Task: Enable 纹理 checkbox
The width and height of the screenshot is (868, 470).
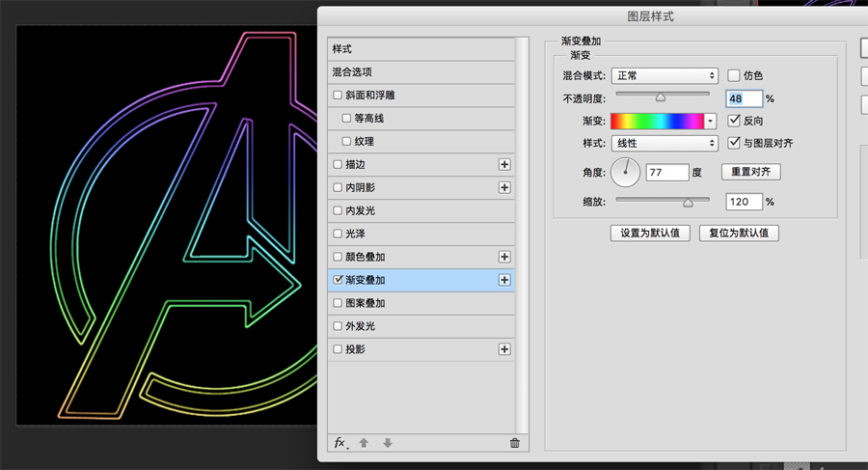Action: pyautogui.click(x=346, y=141)
